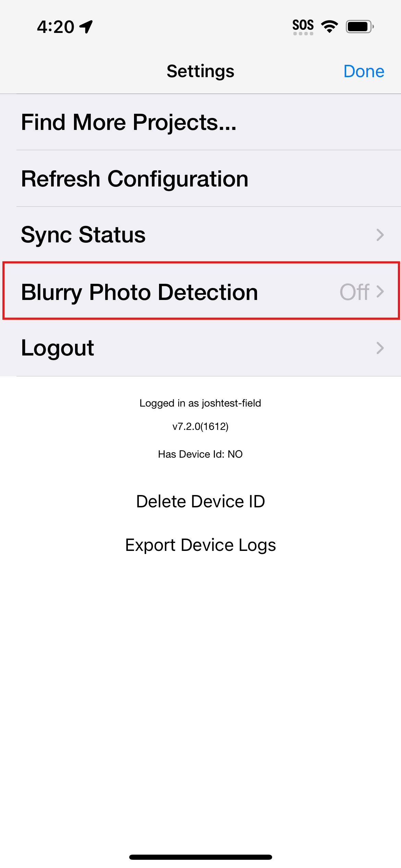Tap the battery level icon

[359, 27]
